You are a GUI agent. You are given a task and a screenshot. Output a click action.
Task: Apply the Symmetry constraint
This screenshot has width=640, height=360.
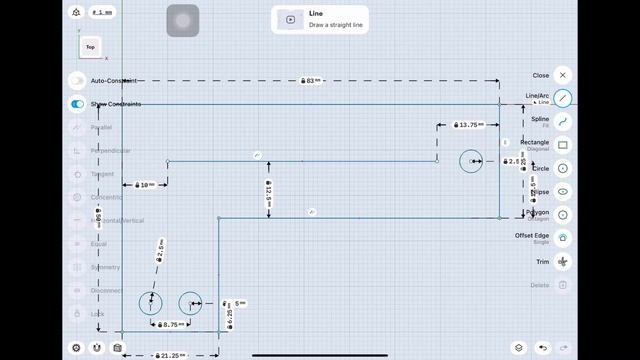pyautogui.click(x=77, y=267)
